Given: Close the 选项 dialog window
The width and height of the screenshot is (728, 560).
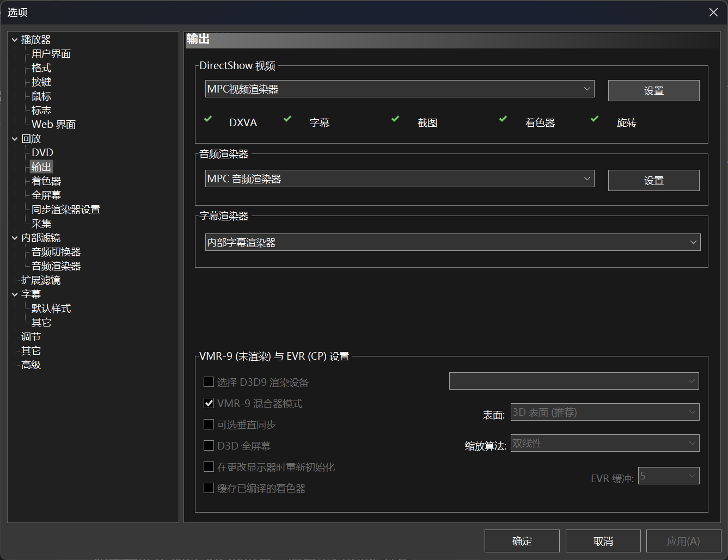Looking at the screenshot, I should click(713, 13).
